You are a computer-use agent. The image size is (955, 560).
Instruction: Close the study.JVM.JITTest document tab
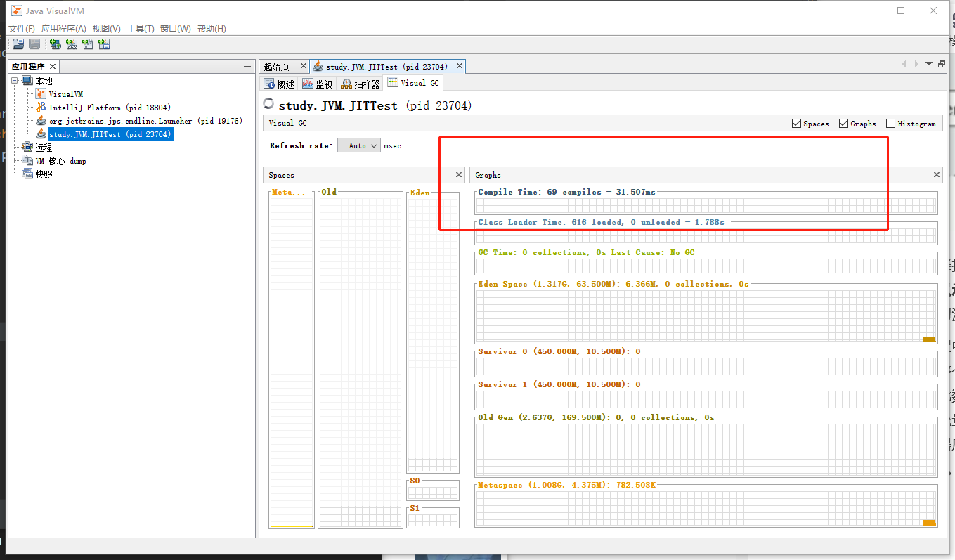coord(460,66)
